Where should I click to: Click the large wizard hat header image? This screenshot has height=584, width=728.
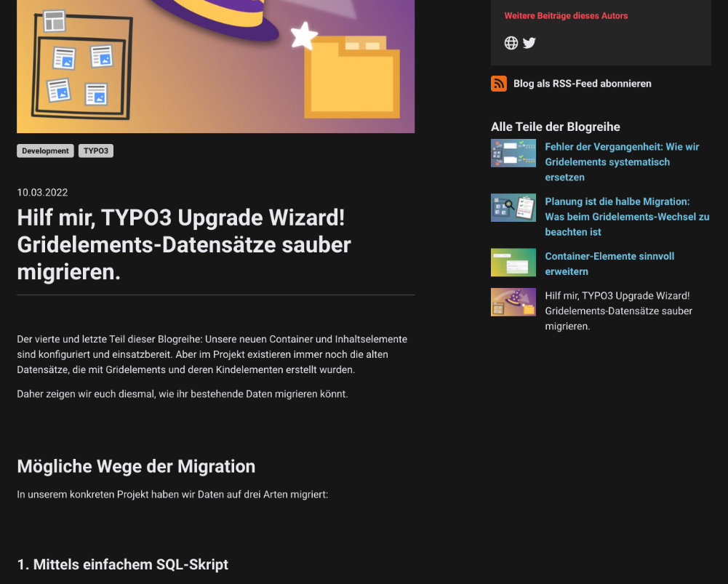pyautogui.click(x=215, y=66)
